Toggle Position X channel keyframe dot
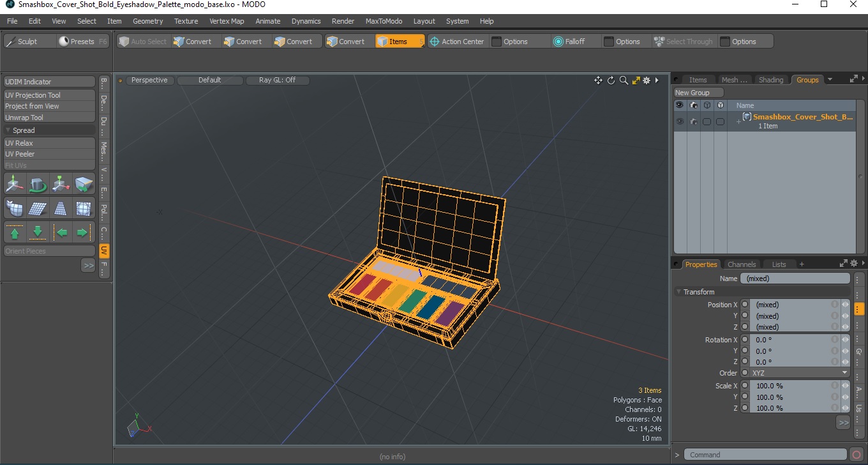Screen dimensions: 868x465 click(745, 305)
